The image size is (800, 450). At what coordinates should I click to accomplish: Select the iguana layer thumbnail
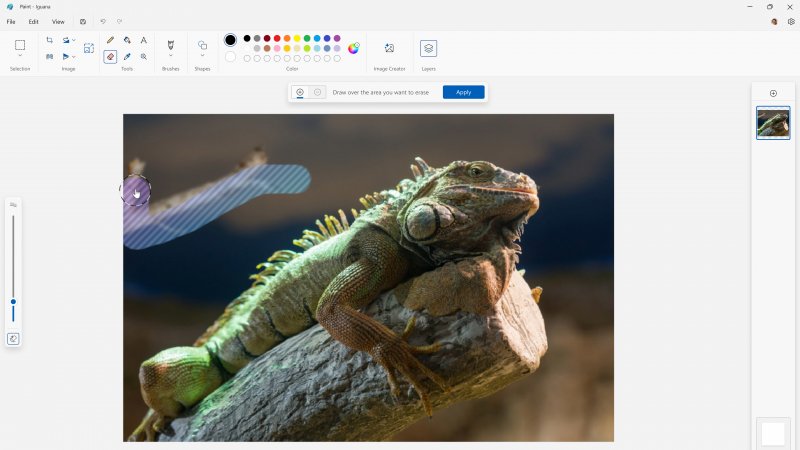coord(773,123)
